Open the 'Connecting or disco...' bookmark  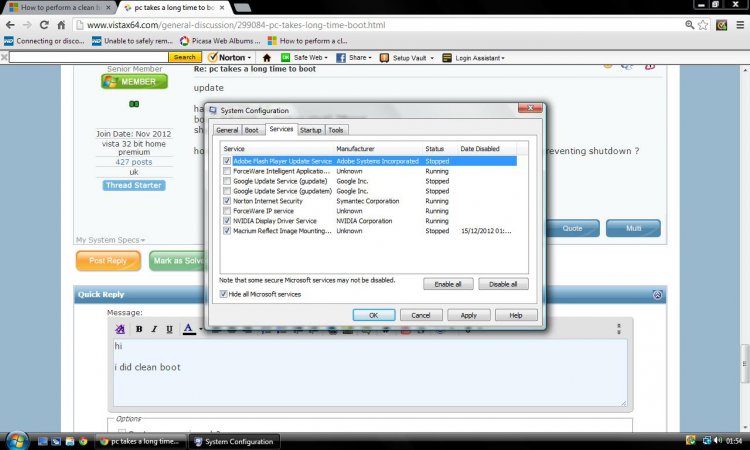point(44,41)
